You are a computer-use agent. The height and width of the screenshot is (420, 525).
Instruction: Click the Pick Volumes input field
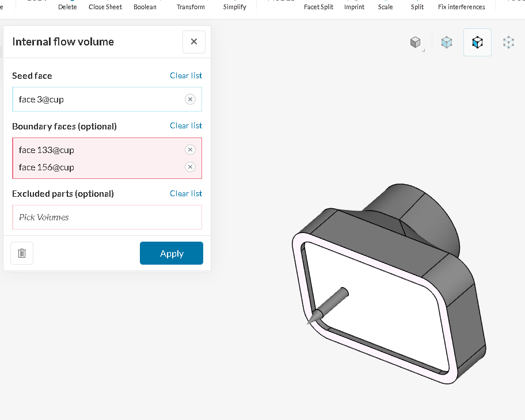[107, 217]
